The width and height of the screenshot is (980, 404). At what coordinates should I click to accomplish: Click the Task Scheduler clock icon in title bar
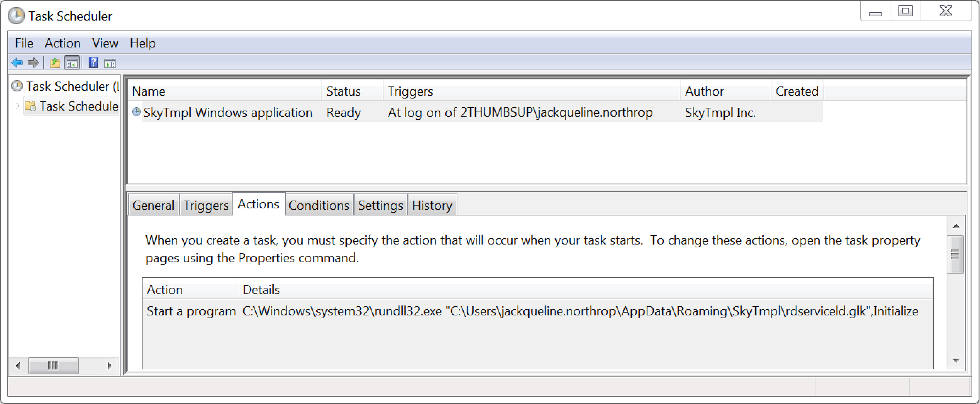[16, 16]
